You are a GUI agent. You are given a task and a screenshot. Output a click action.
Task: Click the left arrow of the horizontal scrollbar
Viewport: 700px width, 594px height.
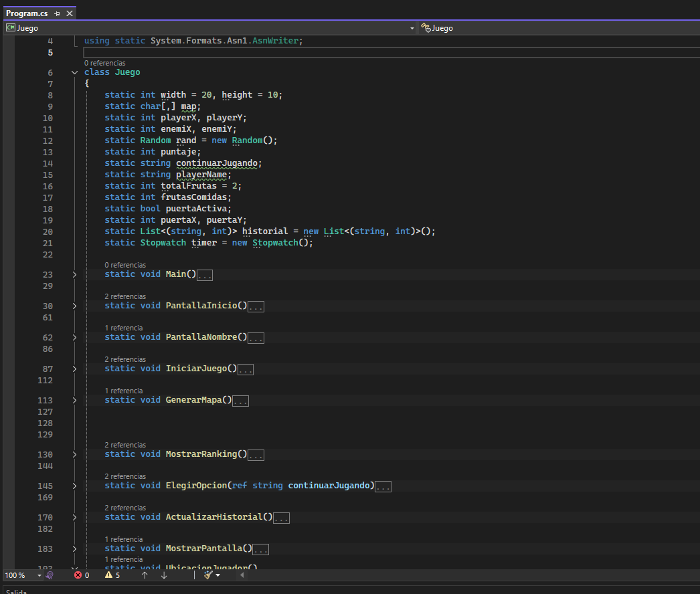241,575
